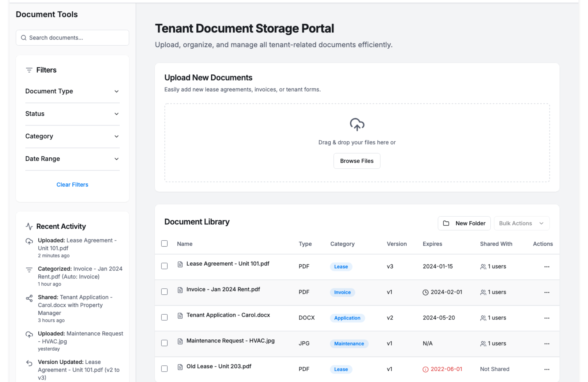Screen dimensions: 588x382
Task: Click the cloud upload icon in drop zone
Action: click(357, 125)
